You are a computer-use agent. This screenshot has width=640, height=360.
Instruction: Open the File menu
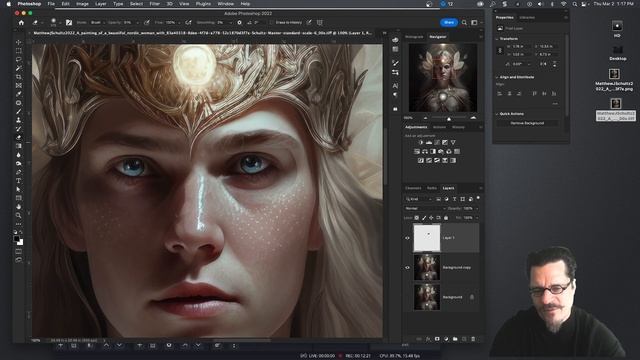51,4
